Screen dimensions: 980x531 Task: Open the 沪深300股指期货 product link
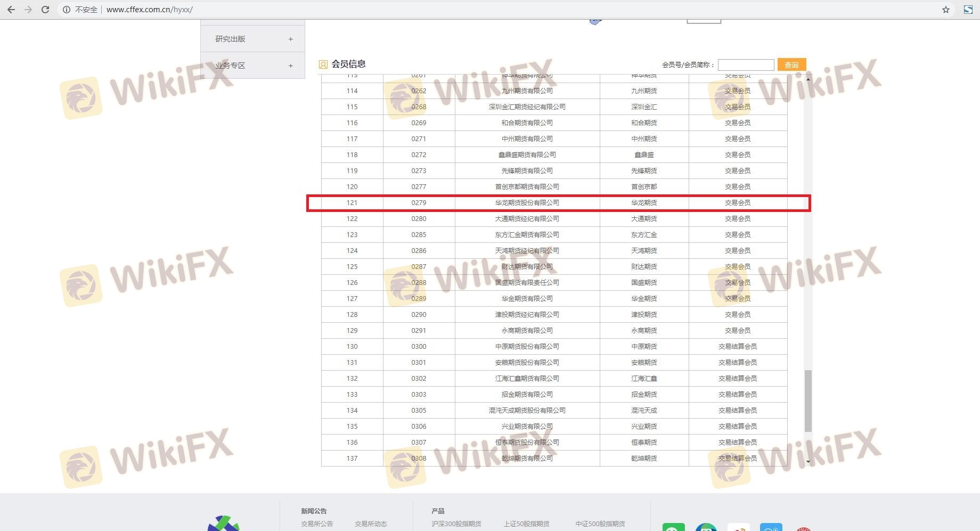coord(456,524)
